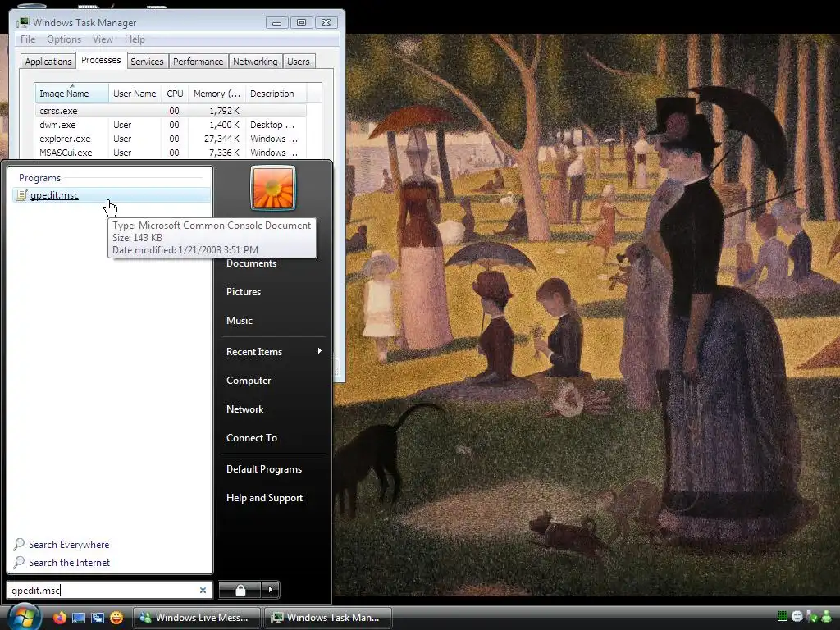Click the gpedit.msc file icon in results
Viewport: 840px width, 630px height.
[21, 195]
